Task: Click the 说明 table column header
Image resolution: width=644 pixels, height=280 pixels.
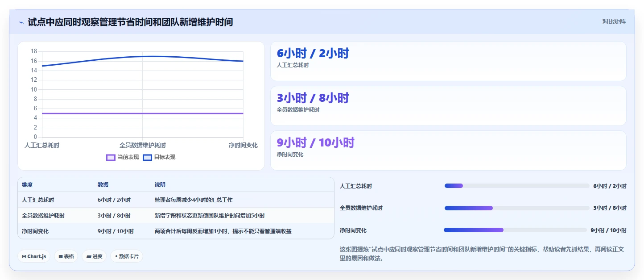Action: pyautogui.click(x=160, y=185)
